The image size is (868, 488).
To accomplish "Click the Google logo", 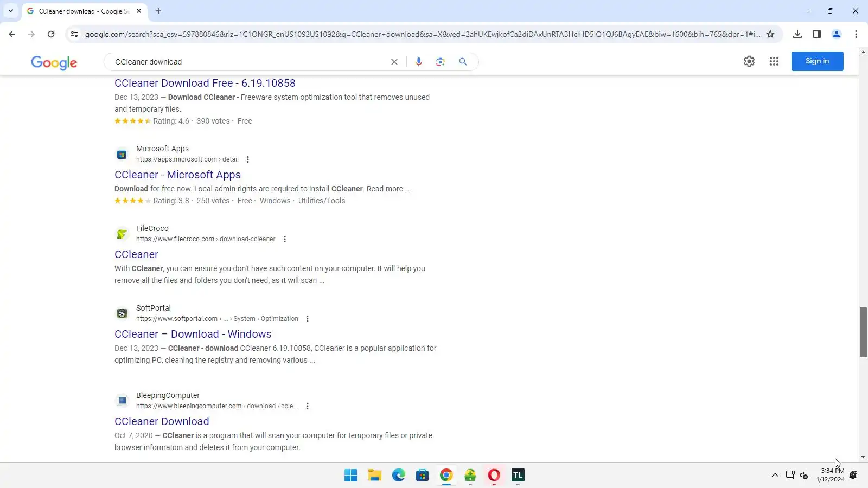I will point(54,62).
